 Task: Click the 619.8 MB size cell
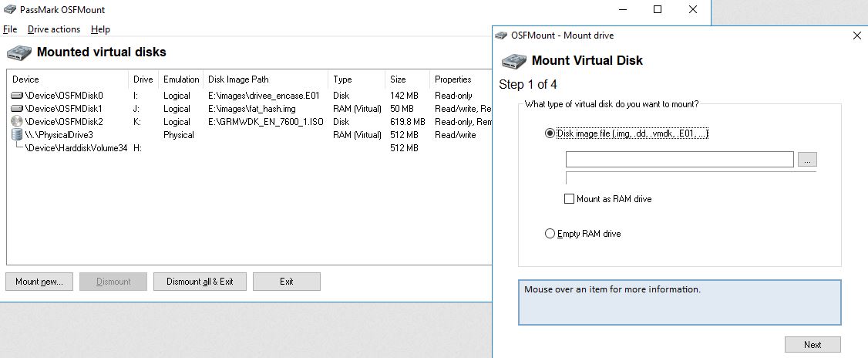pyautogui.click(x=408, y=122)
